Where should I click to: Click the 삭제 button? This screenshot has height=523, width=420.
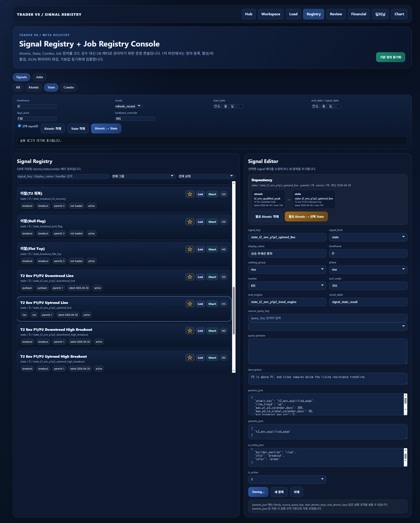coord(296,492)
